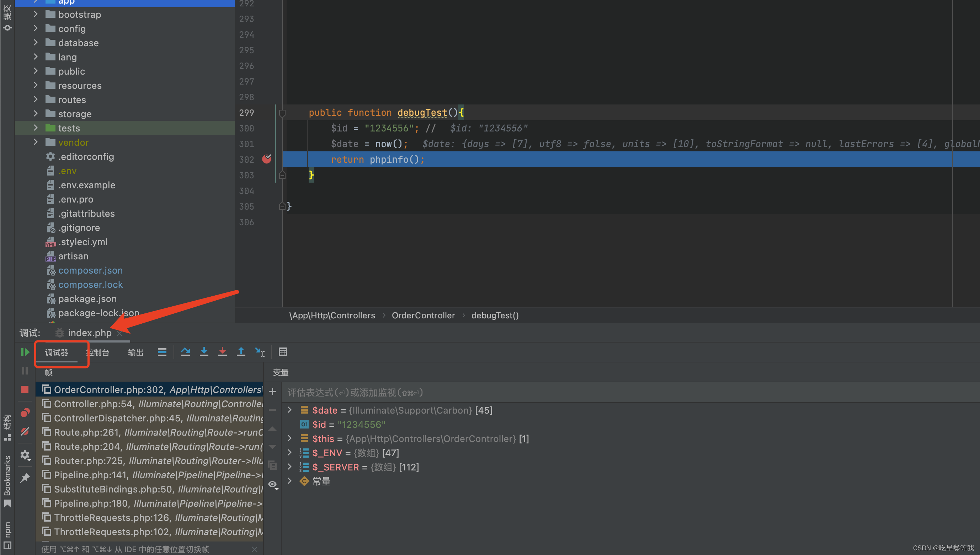Open View Breakpoints double red circles
This screenshot has width=980, height=555.
tap(25, 413)
